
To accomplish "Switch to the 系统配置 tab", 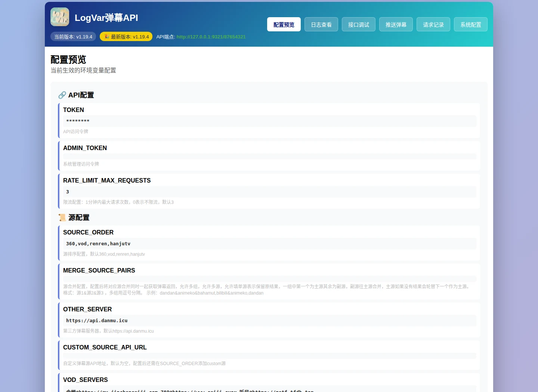I will point(471,24).
